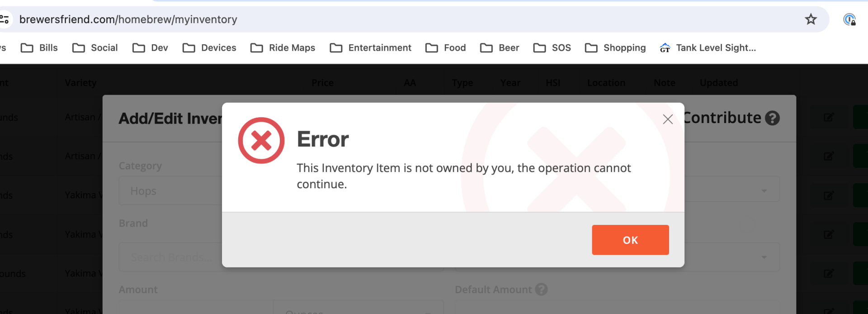The image size is (868, 314).
Task: Open the Default Amount help tooltip icon
Action: pyautogui.click(x=541, y=290)
